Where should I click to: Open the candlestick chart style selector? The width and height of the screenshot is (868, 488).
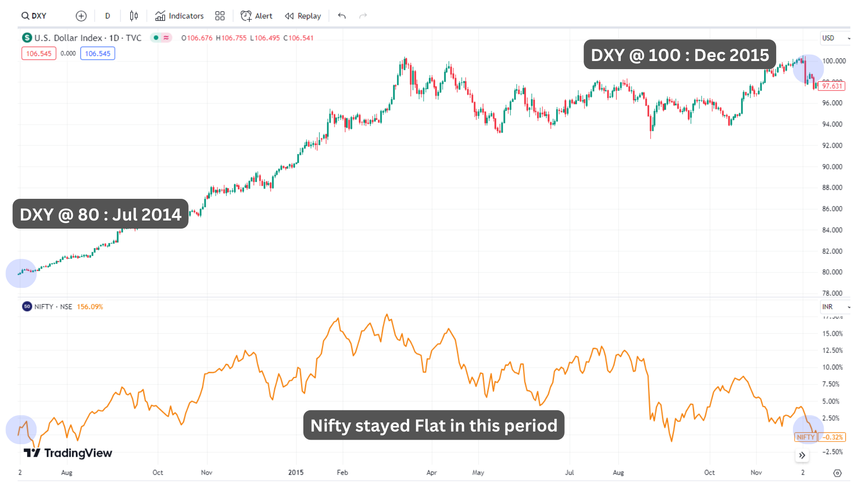click(x=134, y=16)
